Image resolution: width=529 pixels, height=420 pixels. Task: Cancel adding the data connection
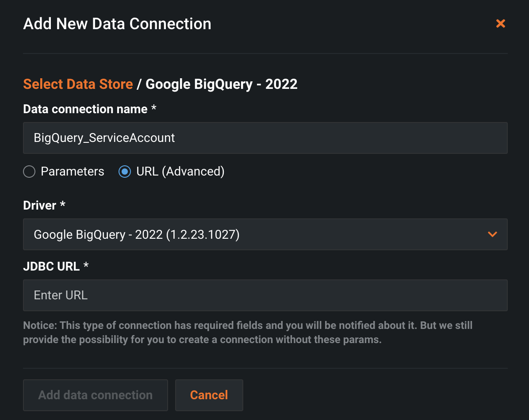click(x=209, y=395)
